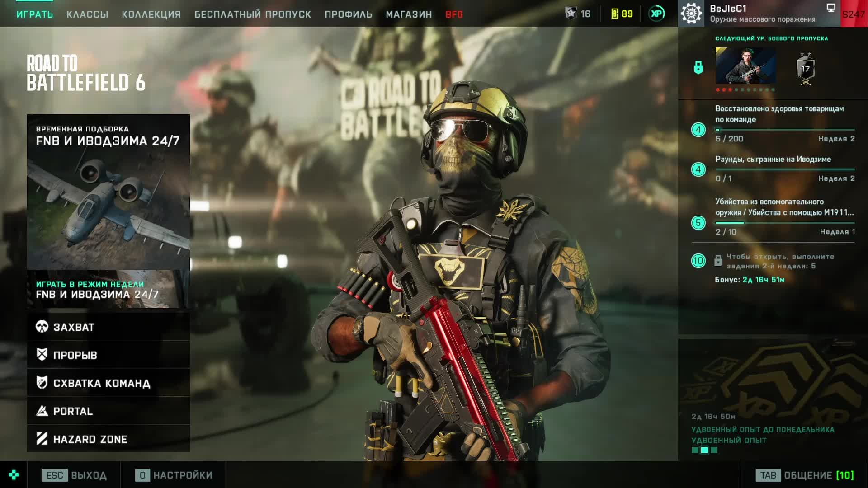Click the green cross icon at bottom left
Viewport: 868px width, 488px height.
[14, 474]
